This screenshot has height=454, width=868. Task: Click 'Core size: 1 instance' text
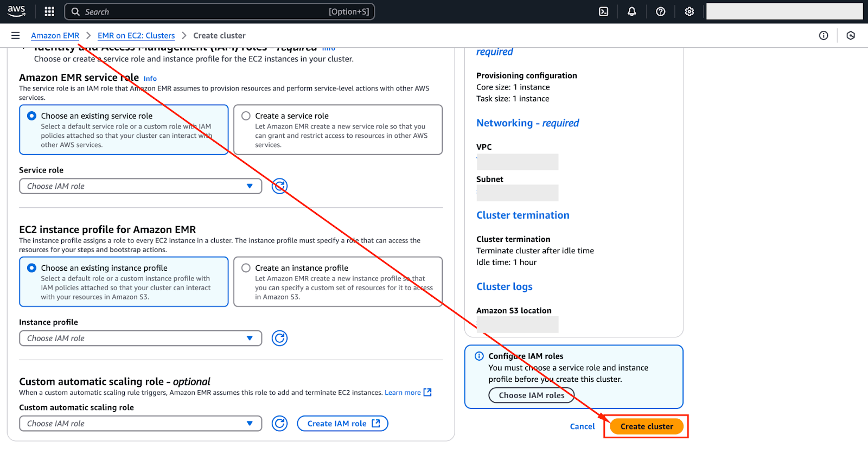point(513,87)
